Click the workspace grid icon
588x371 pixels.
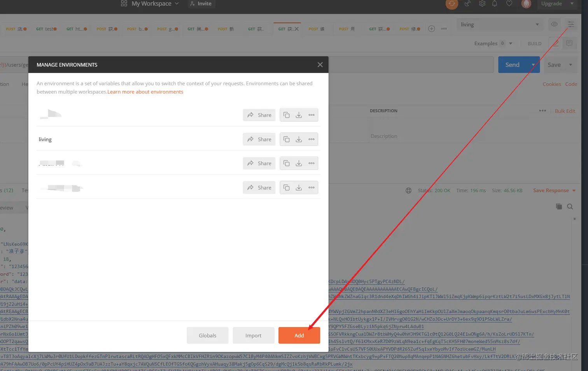(x=124, y=3)
